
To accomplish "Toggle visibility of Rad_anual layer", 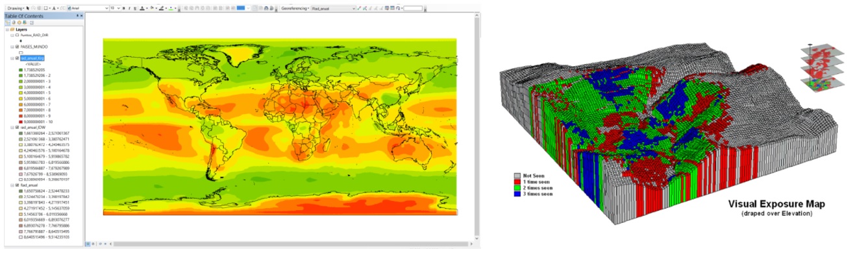I will (x=17, y=185).
